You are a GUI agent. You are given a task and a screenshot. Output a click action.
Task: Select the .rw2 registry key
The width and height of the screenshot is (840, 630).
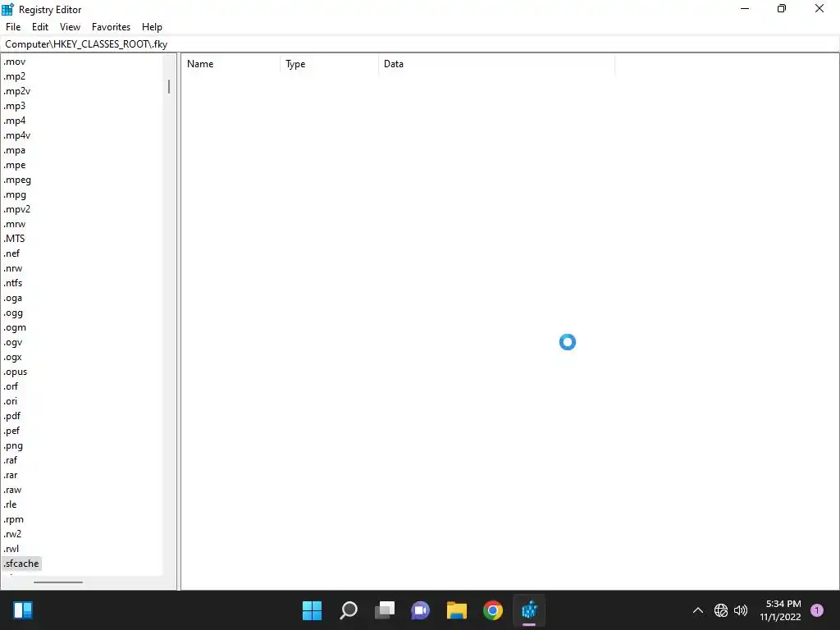[x=12, y=534]
